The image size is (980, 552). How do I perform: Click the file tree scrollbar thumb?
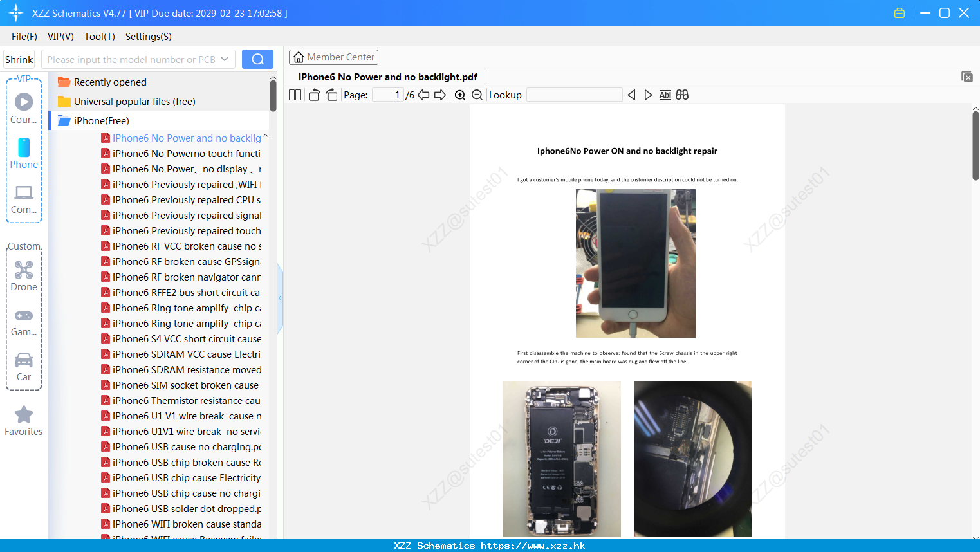pos(273,95)
